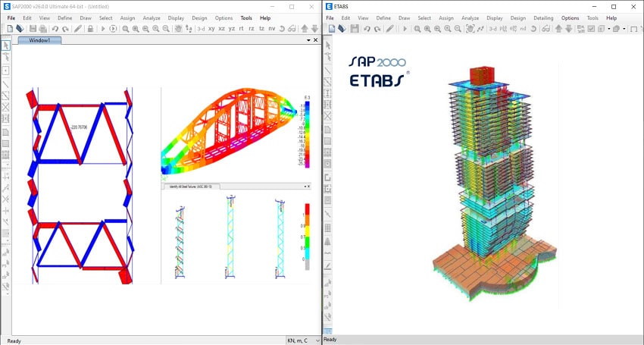This screenshot has width=644, height=345.
Task: Click the rz view button in SAP2000
Action: [252, 29]
